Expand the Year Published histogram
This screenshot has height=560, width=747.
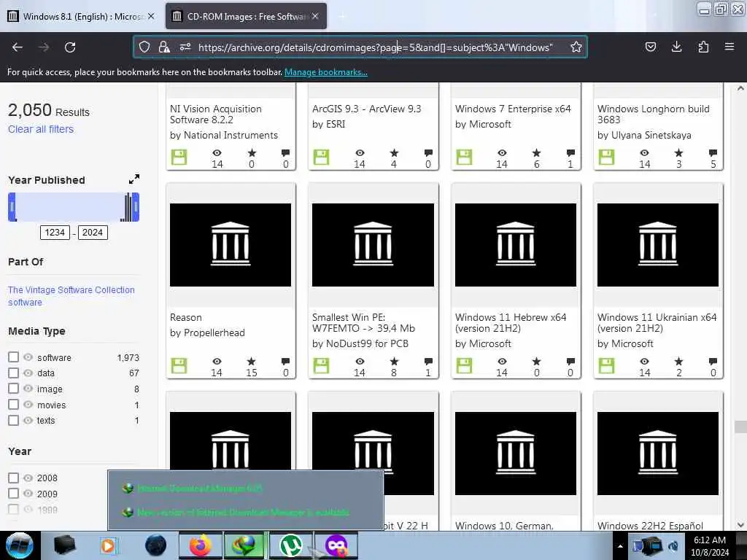coord(134,179)
